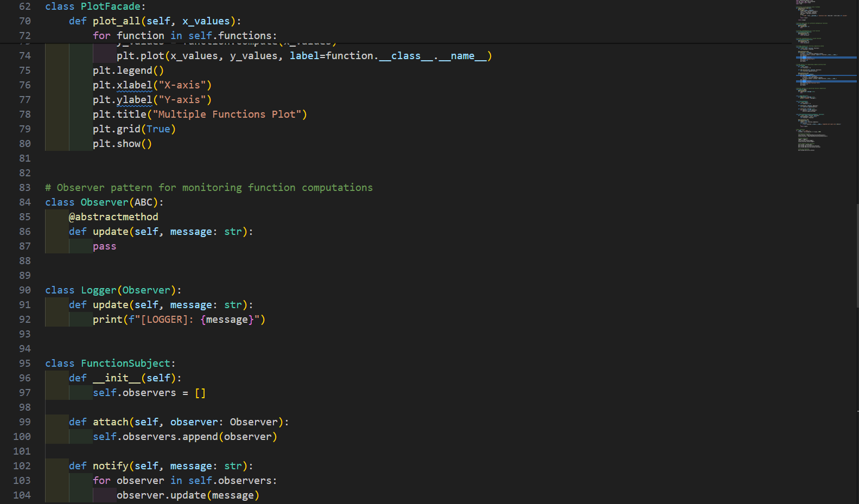The height and width of the screenshot is (504, 859).
Task: Select line number 95 in gutter
Action: pos(25,363)
